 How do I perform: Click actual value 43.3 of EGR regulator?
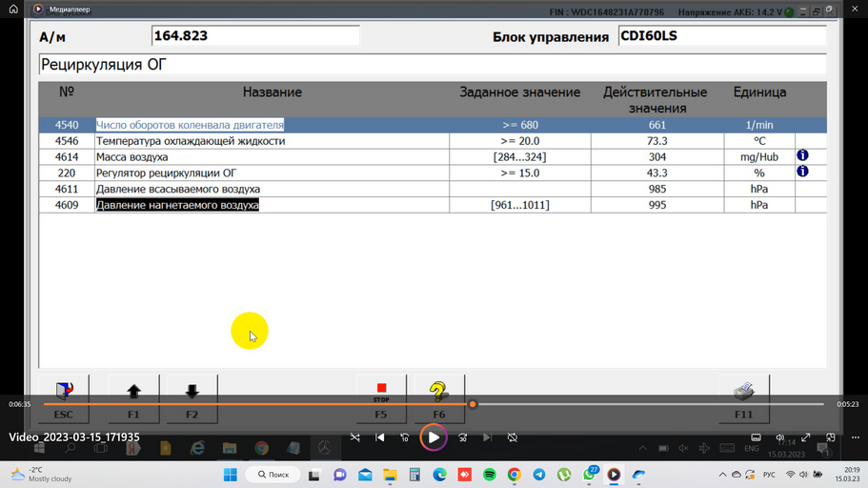(x=657, y=173)
